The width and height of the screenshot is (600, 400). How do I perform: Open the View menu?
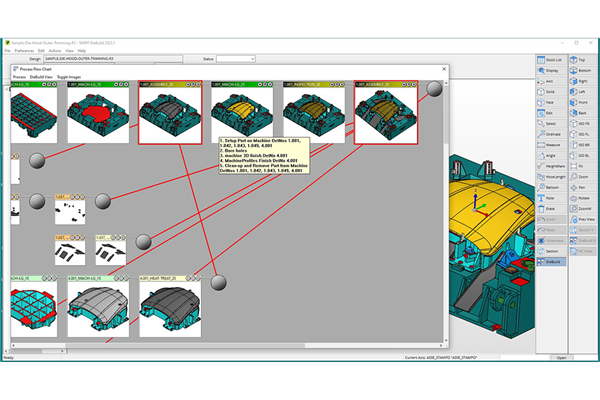tap(69, 51)
